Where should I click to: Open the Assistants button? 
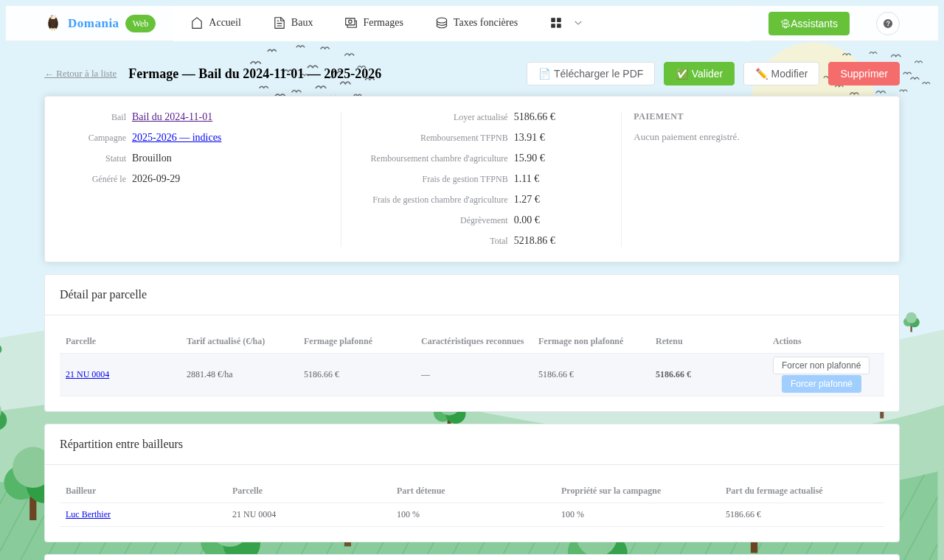(x=809, y=24)
